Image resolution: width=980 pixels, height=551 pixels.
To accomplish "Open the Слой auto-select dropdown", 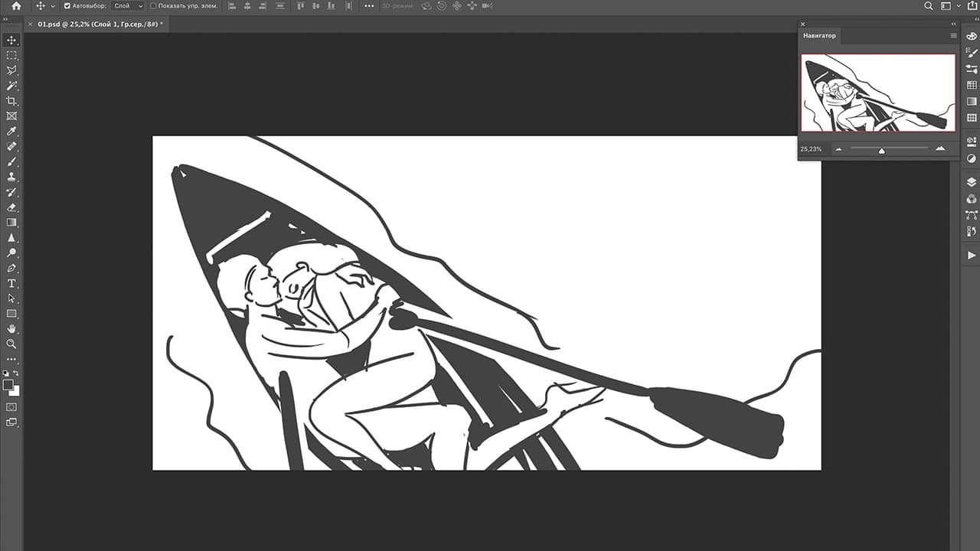I will point(128,5).
